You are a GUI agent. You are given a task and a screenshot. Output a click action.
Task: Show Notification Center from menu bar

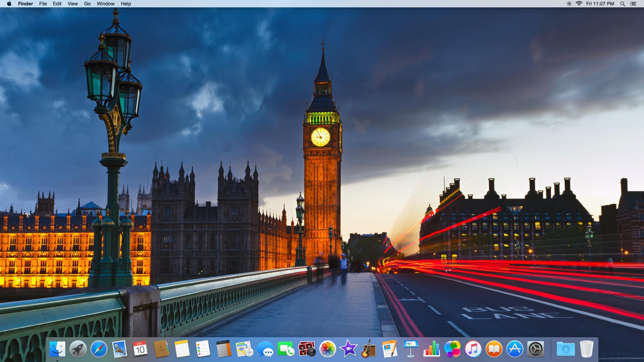point(633,4)
